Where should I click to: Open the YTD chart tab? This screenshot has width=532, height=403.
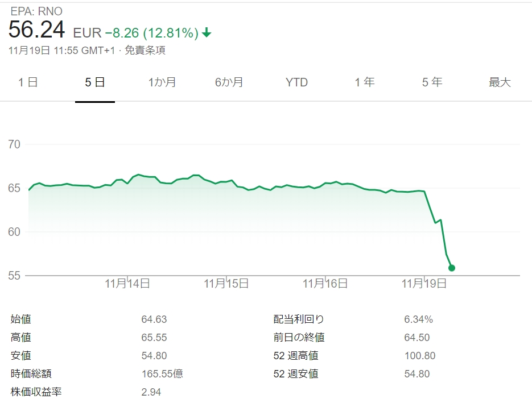coord(296,82)
